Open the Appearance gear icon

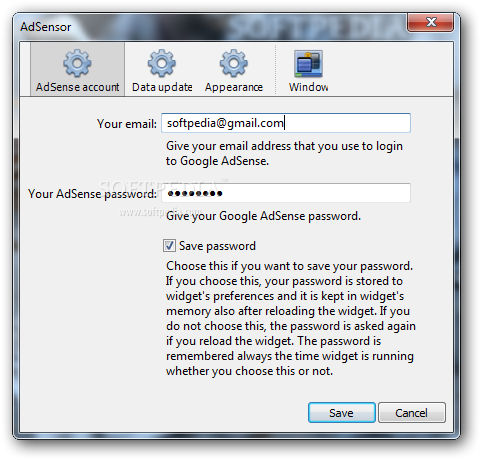[x=234, y=63]
